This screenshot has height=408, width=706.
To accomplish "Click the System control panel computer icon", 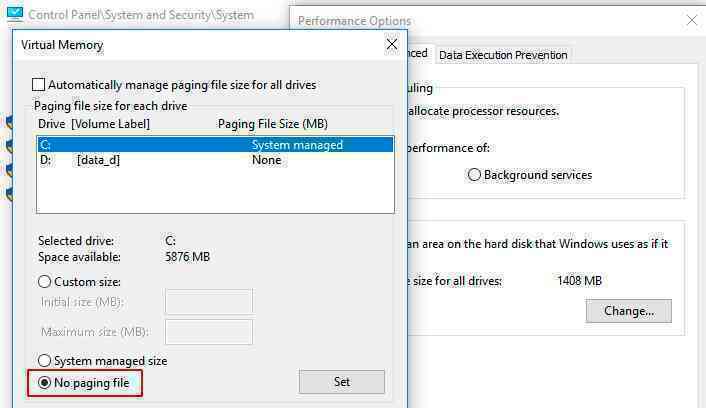I will coord(14,14).
